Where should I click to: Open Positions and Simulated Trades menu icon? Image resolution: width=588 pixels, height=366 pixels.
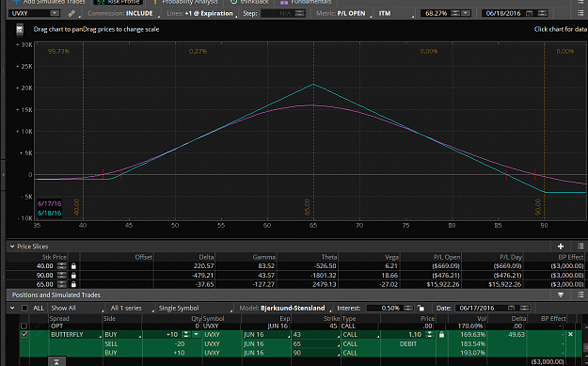click(x=580, y=295)
